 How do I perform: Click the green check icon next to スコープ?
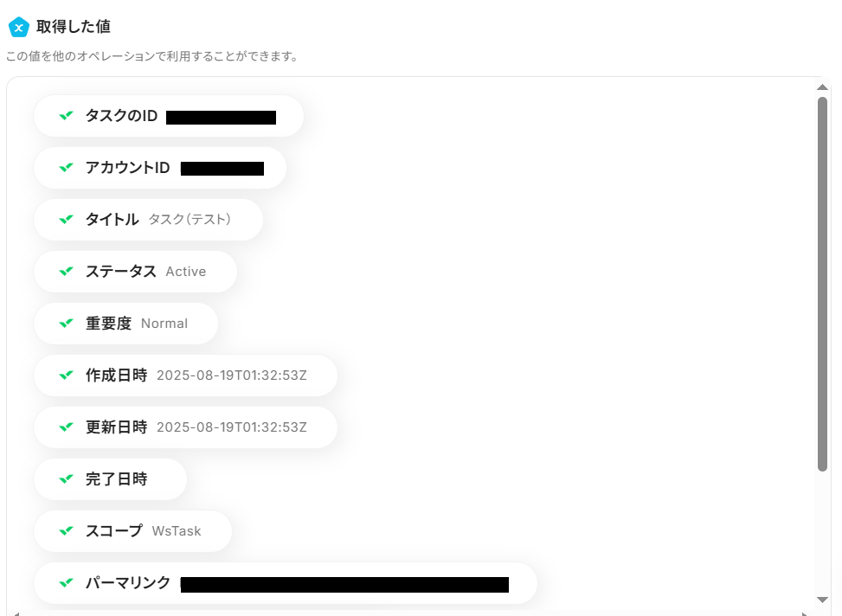pyautogui.click(x=66, y=531)
